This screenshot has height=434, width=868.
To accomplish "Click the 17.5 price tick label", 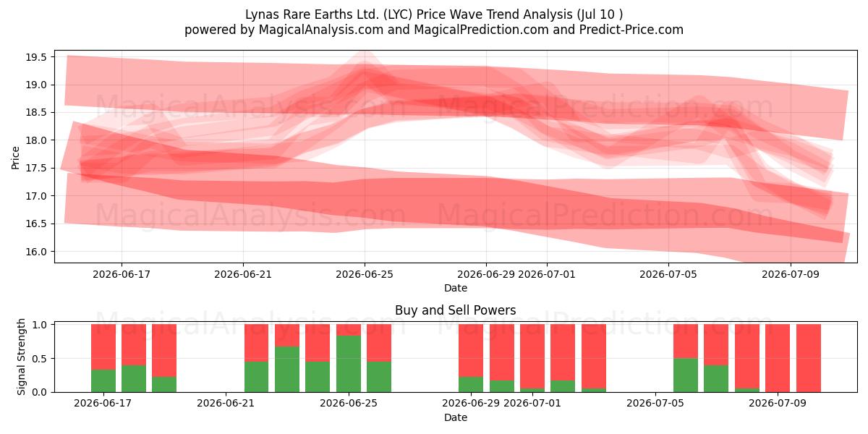I will pos(38,169).
